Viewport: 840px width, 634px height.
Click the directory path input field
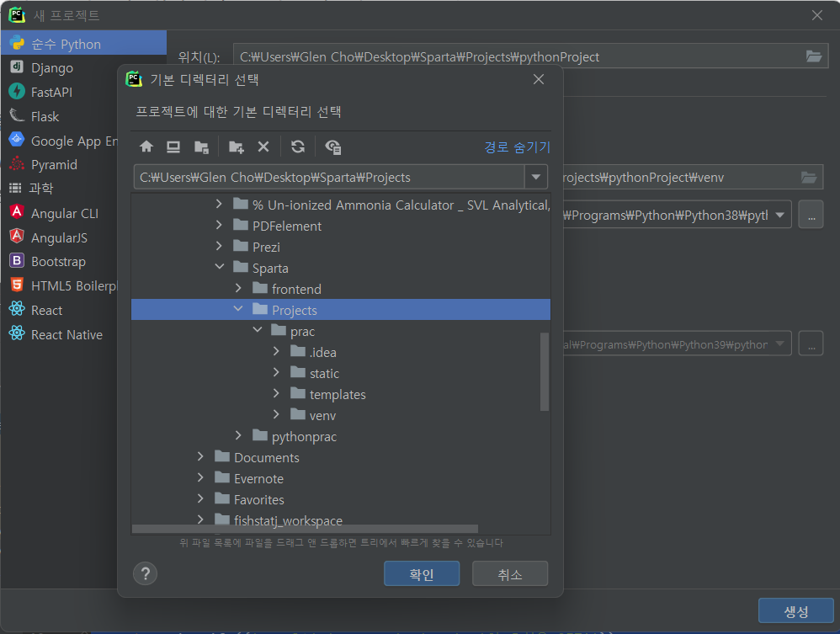point(329,177)
